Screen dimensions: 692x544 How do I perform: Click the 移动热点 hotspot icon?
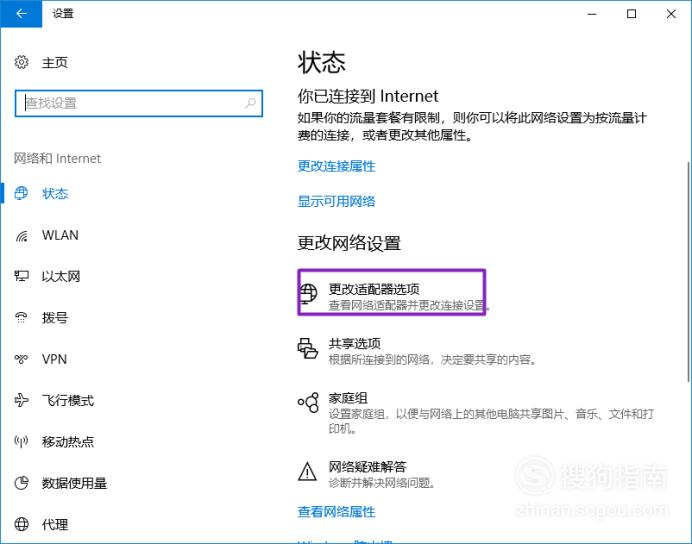point(21,441)
